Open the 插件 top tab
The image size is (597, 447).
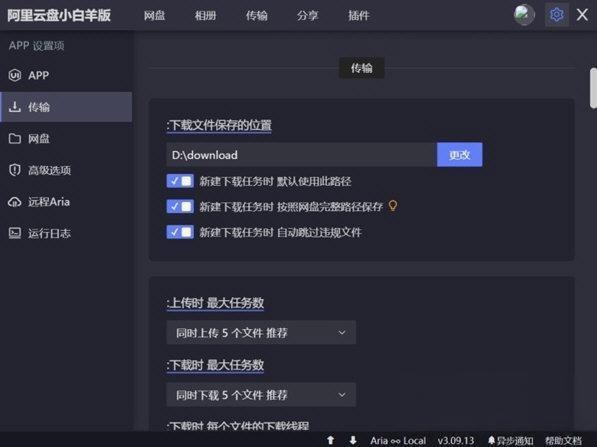(x=359, y=16)
